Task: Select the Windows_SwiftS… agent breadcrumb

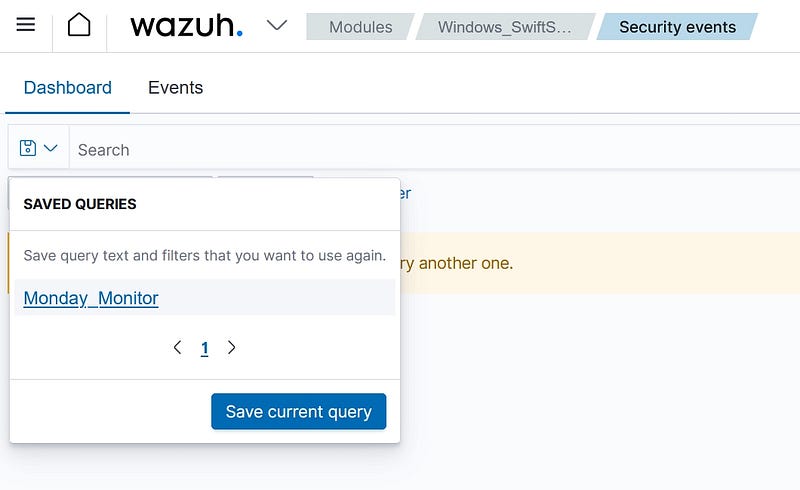Action: [x=504, y=27]
